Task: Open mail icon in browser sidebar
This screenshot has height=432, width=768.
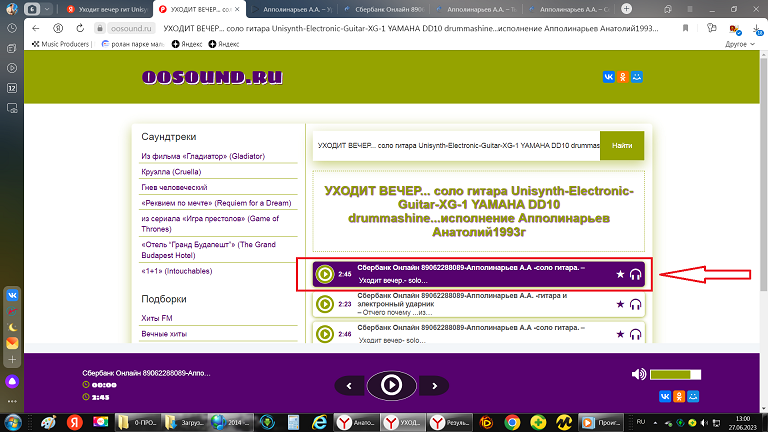Action: (x=12, y=343)
